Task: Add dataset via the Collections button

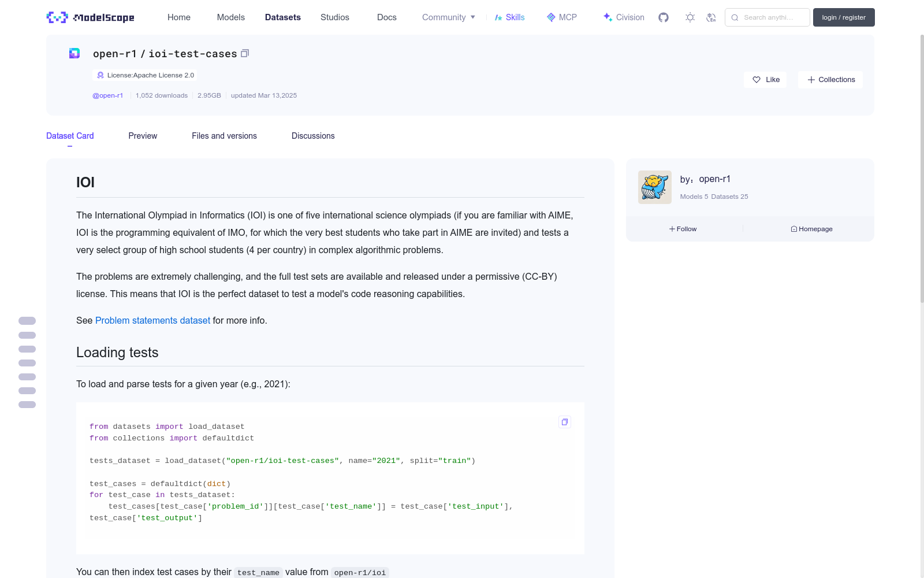Action: coord(830,80)
